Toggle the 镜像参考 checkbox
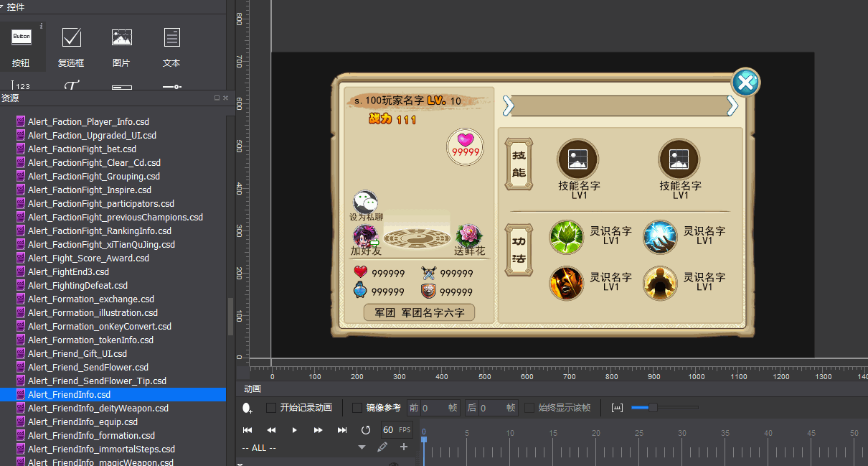The height and width of the screenshot is (466, 868). point(357,408)
